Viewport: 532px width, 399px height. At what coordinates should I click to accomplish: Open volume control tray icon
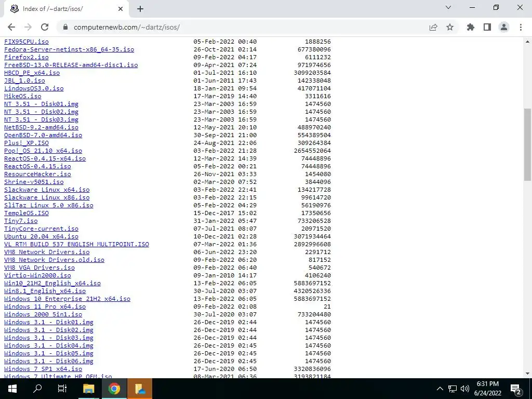point(465,389)
